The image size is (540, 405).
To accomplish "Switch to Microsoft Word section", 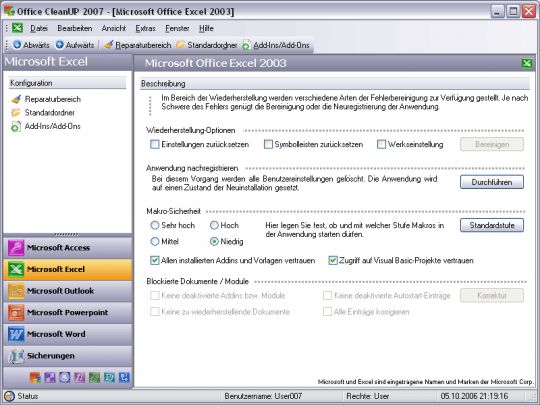I will [x=68, y=334].
